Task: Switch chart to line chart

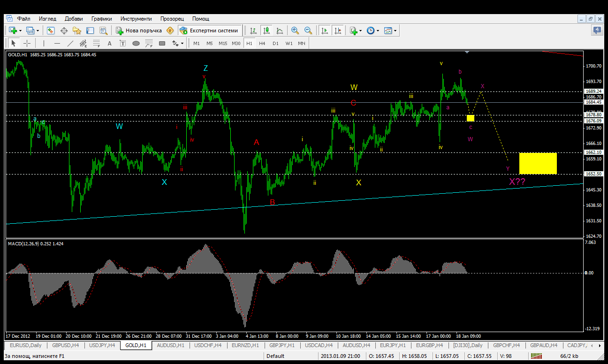Action: 280,30
